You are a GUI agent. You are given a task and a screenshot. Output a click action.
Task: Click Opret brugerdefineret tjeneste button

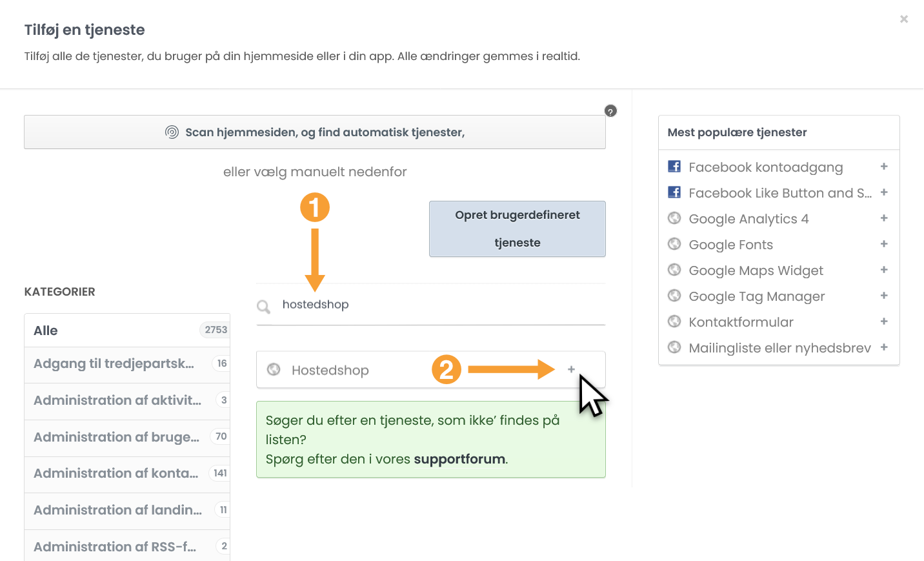tap(517, 229)
